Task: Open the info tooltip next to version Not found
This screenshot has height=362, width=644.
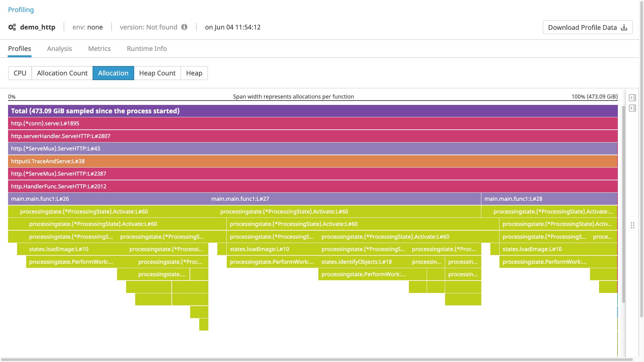Action: click(x=184, y=27)
